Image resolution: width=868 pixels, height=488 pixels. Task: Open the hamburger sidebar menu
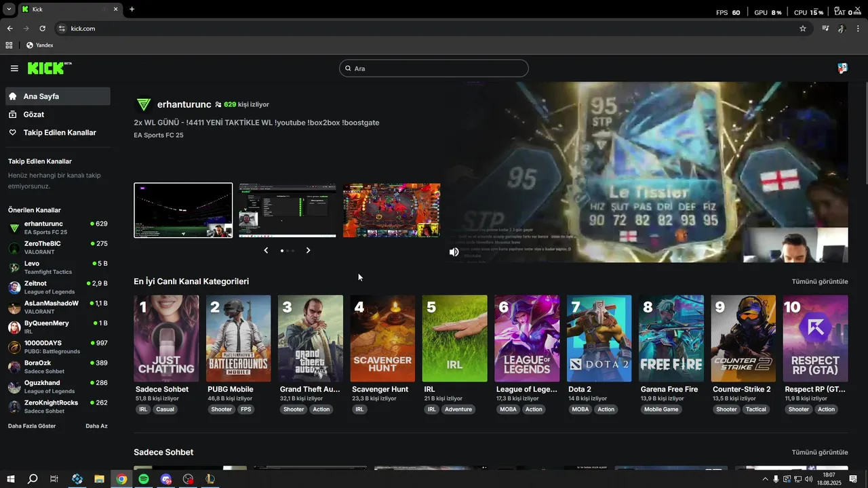tap(14, 68)
